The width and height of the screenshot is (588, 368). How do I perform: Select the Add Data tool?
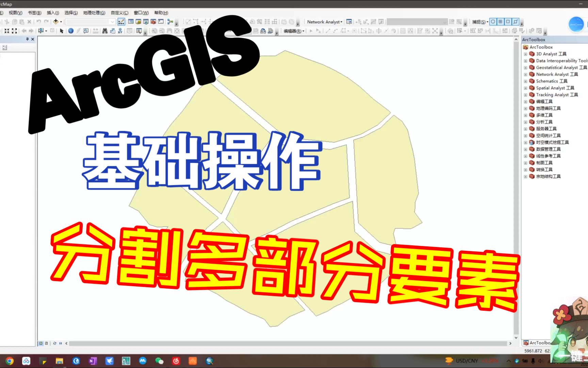coord(56,21)
